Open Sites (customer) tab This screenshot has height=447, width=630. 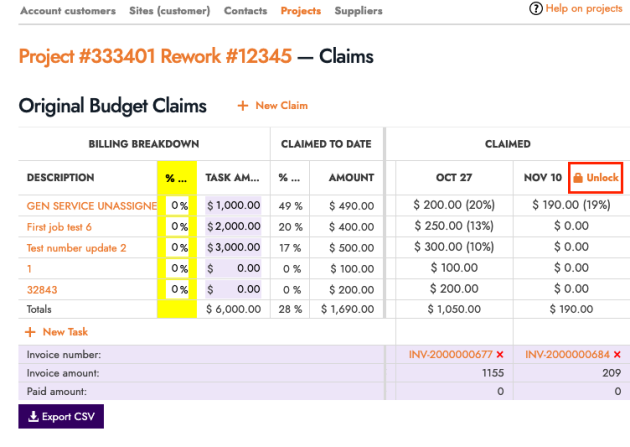coord(170,11)
